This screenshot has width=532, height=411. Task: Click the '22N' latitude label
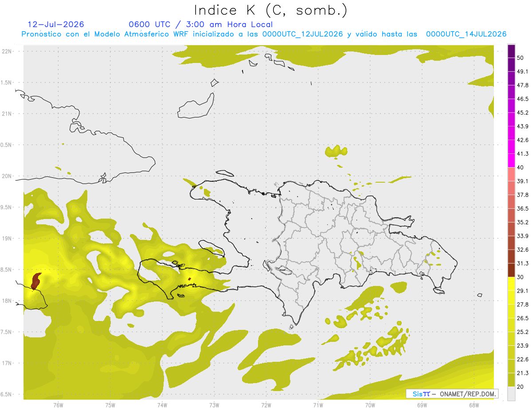[x=7, y=51]
